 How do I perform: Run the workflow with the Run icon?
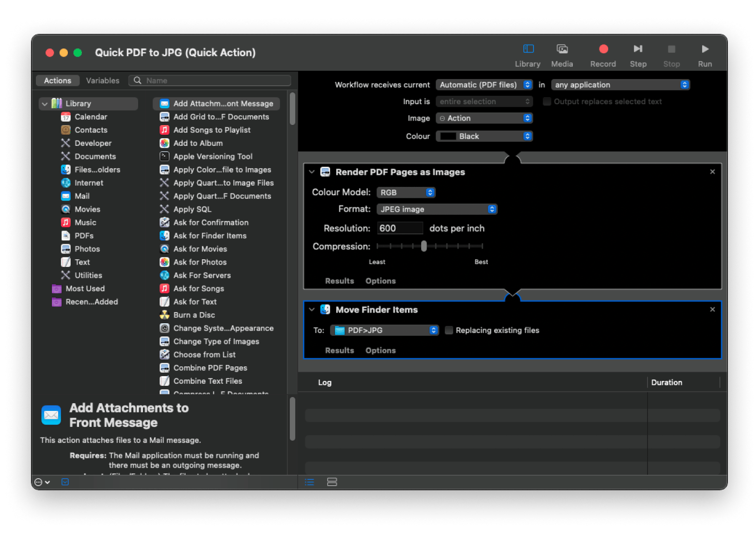pos(705,49)
